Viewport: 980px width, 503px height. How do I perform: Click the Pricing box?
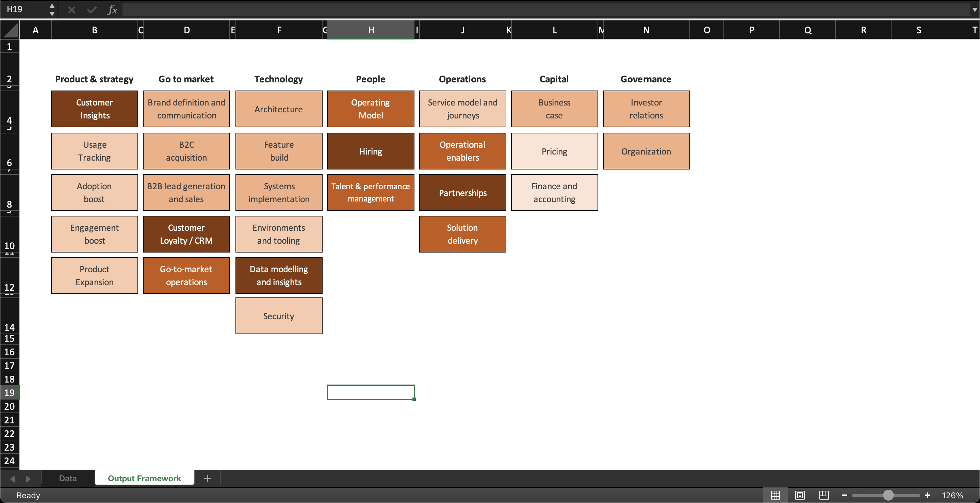pyautogui.click(x=554, y=151)
